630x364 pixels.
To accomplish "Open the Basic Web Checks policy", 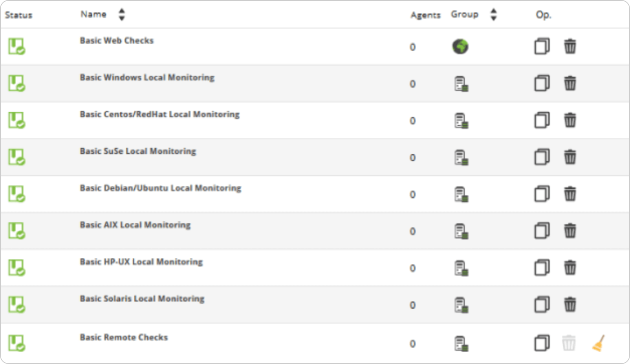I will (x=117, y=40).
